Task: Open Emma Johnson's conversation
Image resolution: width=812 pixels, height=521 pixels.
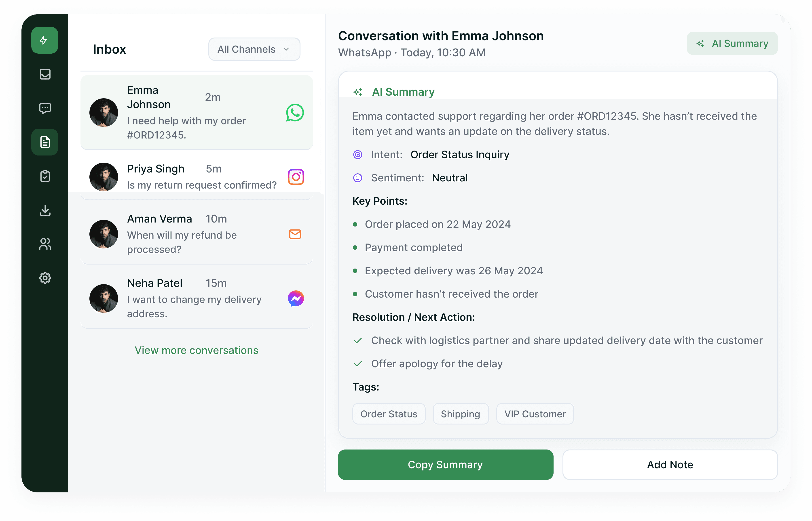Action: pos(197,113)
